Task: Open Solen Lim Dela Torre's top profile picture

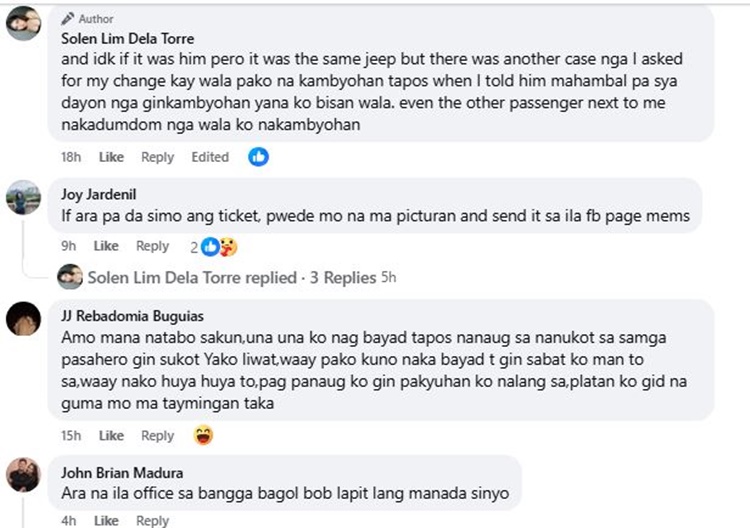Action: [x=23, y=22]
